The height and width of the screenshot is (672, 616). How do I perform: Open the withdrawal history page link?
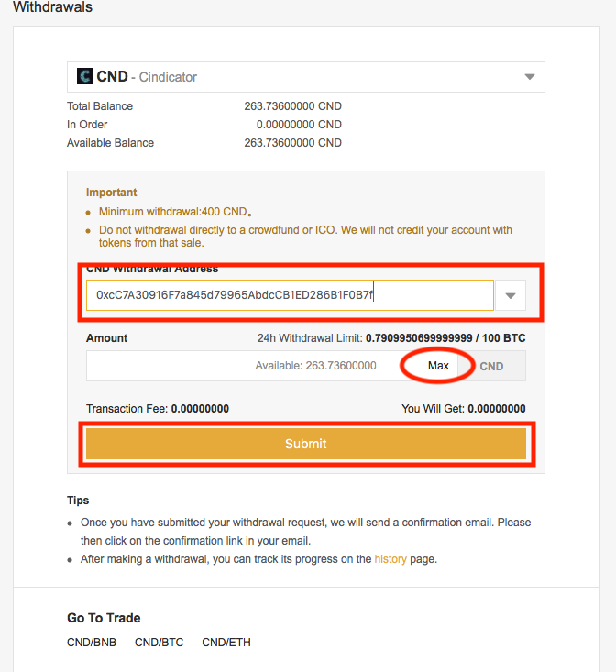[x=390, y=559]
